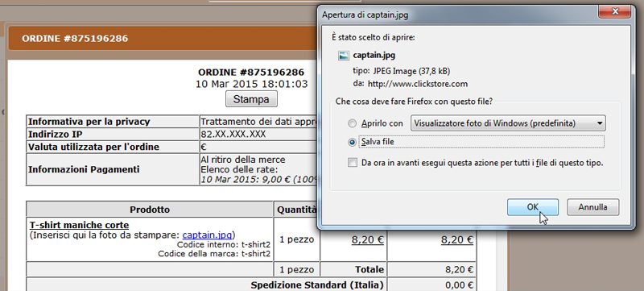This screenshot has height=291, width=644.
Task: Click the Prodotto column header
Action: (150, 210)
